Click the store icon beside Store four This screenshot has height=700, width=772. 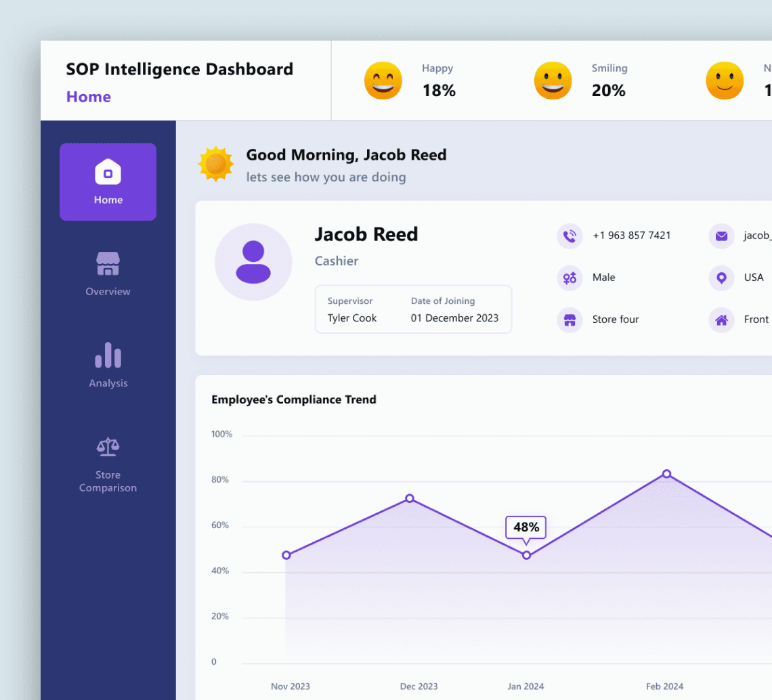pyautogui.click(x=570, y=320)
